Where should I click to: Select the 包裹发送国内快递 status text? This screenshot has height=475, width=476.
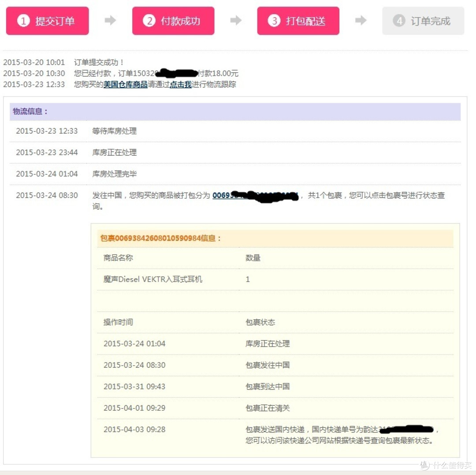tap(342, 435)
